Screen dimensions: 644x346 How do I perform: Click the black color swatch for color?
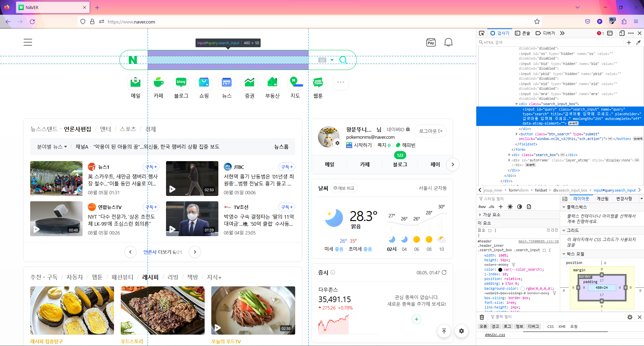pyautogui.click(x=500, y=270)
